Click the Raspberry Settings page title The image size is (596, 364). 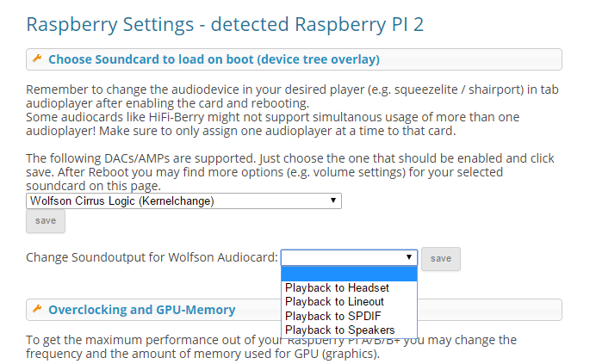coord(225,25)
